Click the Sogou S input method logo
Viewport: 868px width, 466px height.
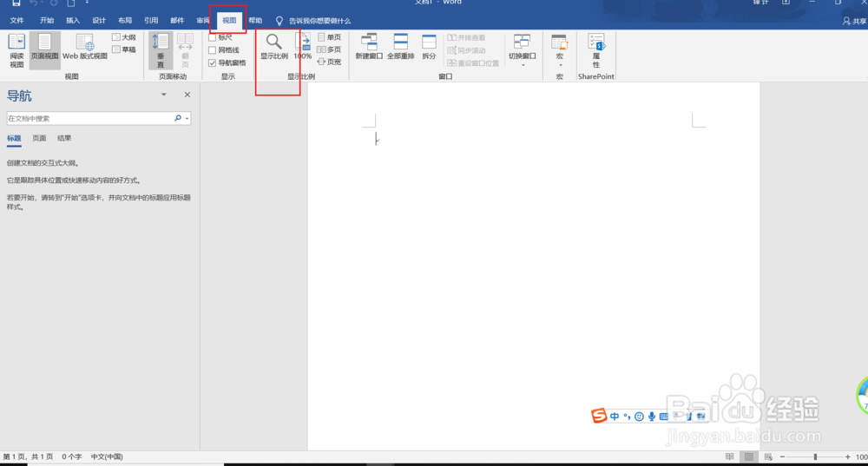coord(598,415)
